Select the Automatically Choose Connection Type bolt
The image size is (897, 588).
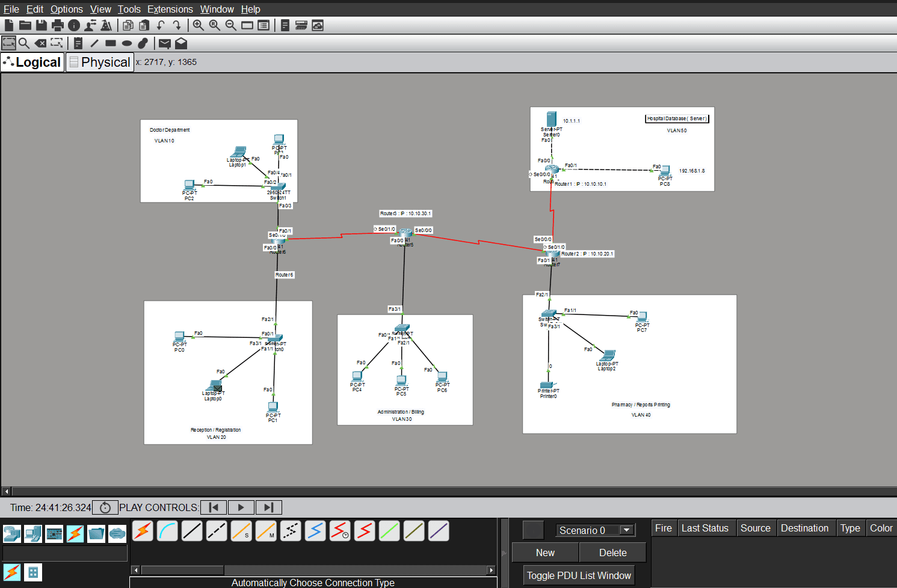143,531
